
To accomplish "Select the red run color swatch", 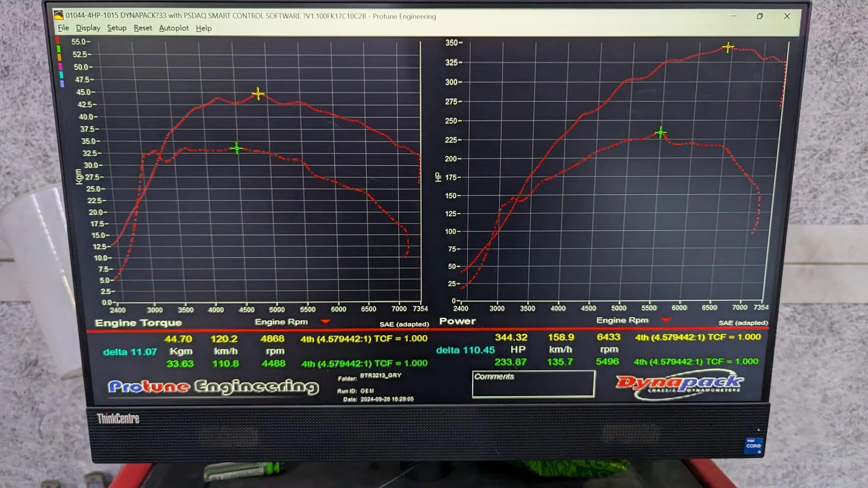I will coord(58,41).
